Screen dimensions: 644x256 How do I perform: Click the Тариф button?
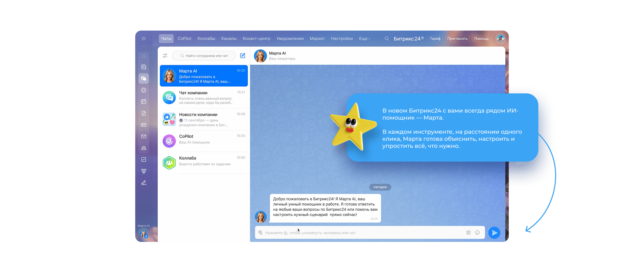pyautogui.click(x=435, y=39)
